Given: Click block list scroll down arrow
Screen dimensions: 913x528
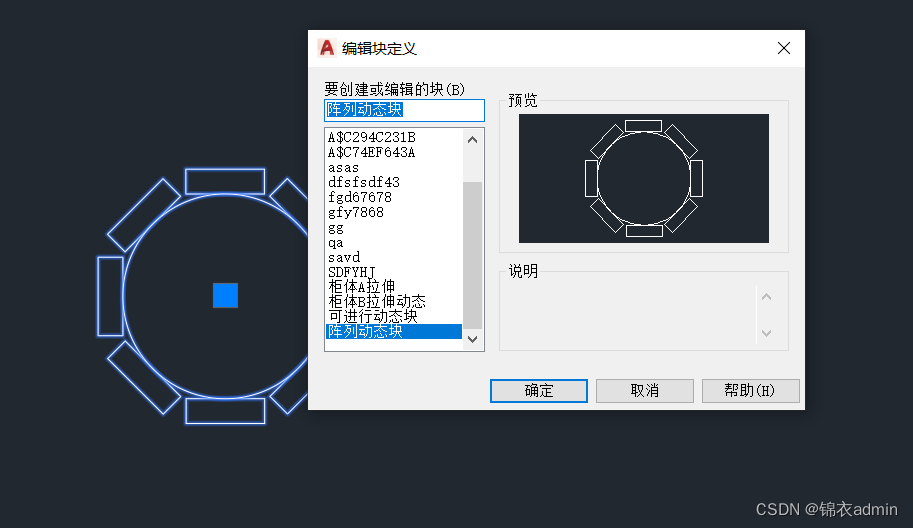Looking at the screenshot, I should point(473,339).
